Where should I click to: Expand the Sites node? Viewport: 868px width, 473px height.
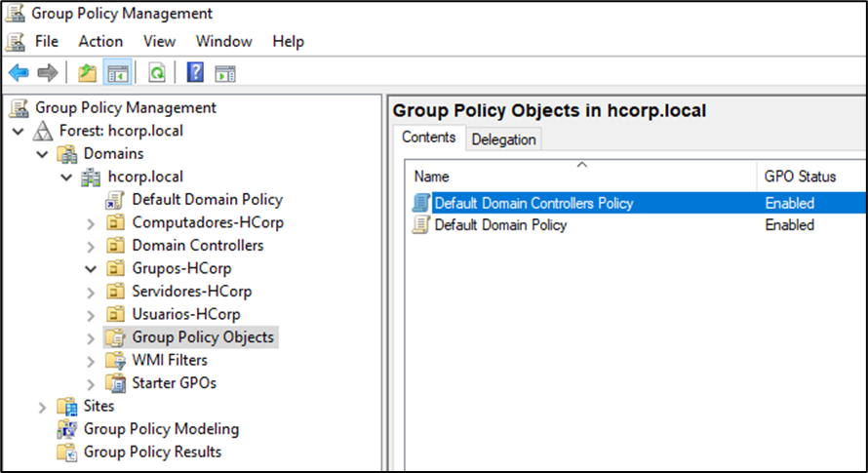pyautogui.click(x=42, y=407)
